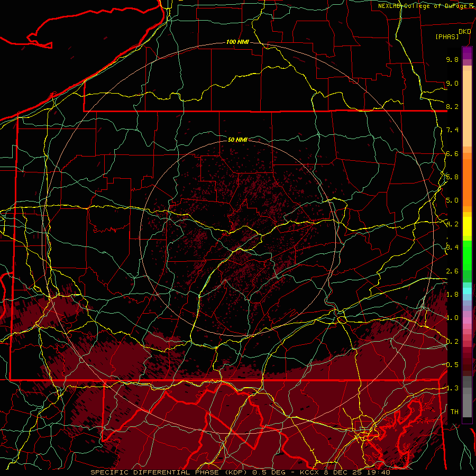Click the orange segment of the color bar
Image resolution: width=476 pixels, height=476 pixels.
(x=467, y=182)
